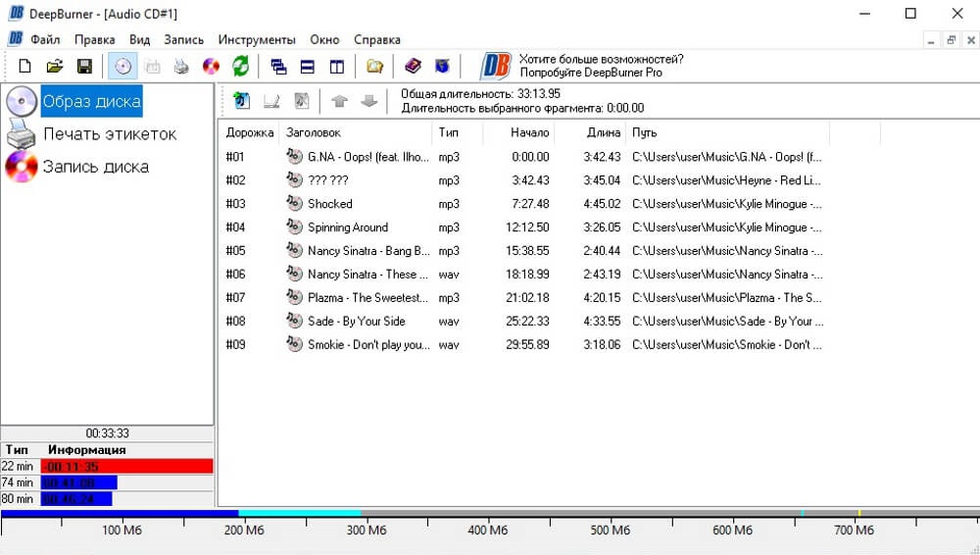
Task: Sort by the Тип column header
Action: click(x=457, y=132)
